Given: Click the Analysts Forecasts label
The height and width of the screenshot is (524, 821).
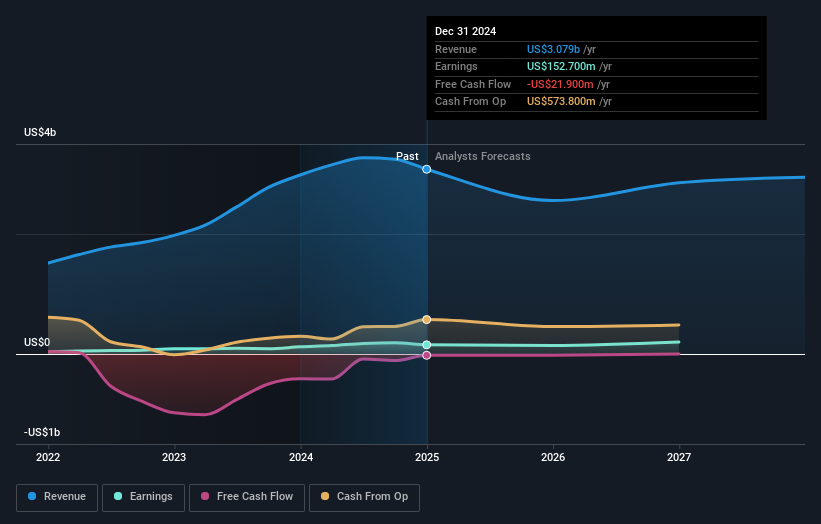Looking at the screenshot, I should (483, 156).
